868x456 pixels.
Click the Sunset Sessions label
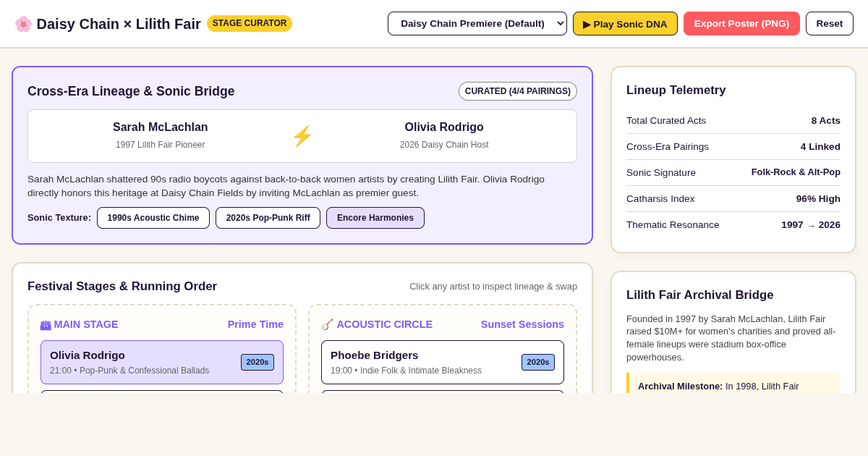pyautogui.click(x=522, y=324)
